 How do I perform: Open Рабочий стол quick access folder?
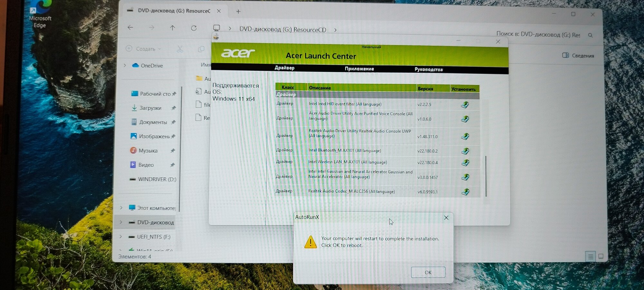151,94
